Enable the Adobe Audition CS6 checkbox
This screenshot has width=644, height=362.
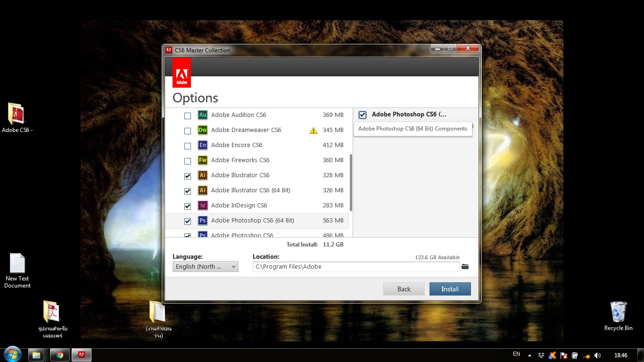pyautogui.click(x=188, y=115)
